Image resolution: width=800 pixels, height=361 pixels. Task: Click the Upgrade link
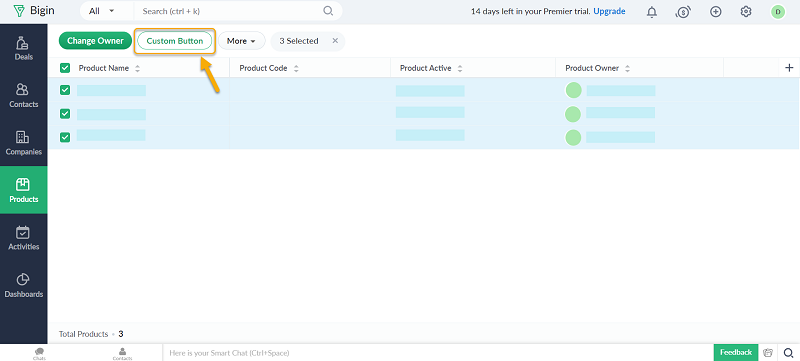pyautogui.click(x=609, y=11)
